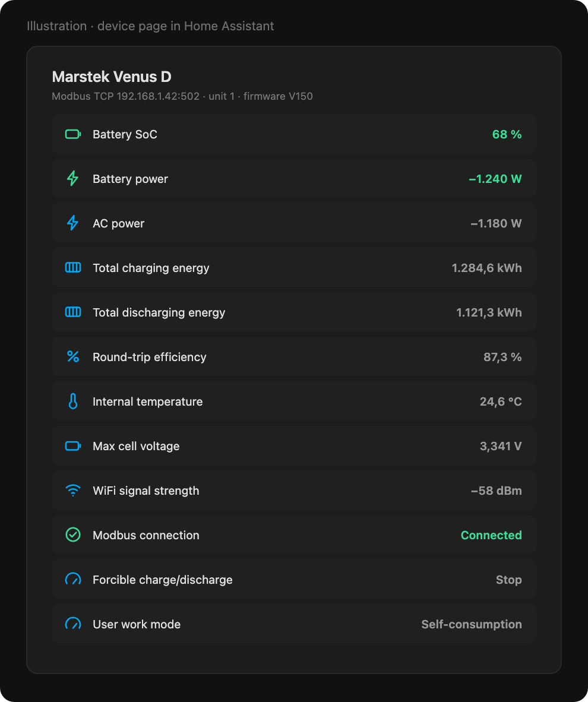Click the Total discharging energy icon

pyautogui.click(x=73, y=312)
